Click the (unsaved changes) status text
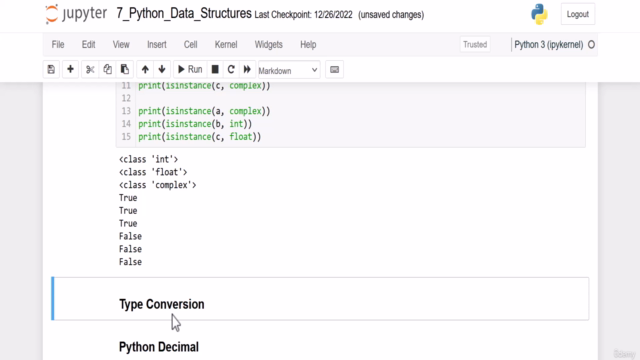640x360 pixels. coord(391,15)
